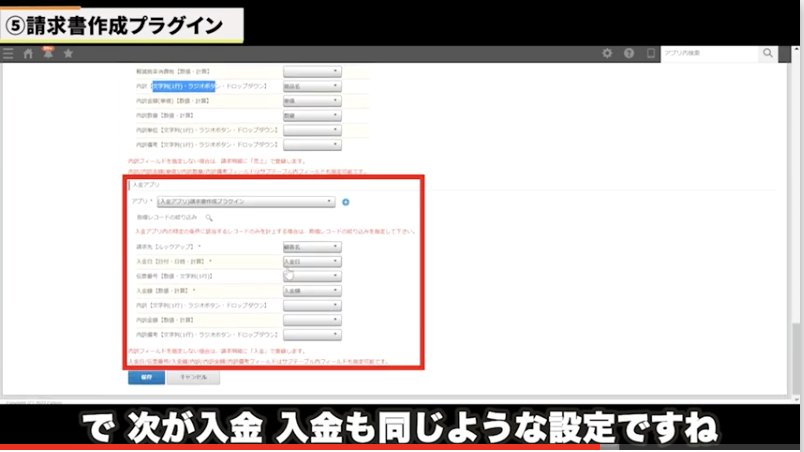Open the dropdown showing 商品名

[312, 86]
